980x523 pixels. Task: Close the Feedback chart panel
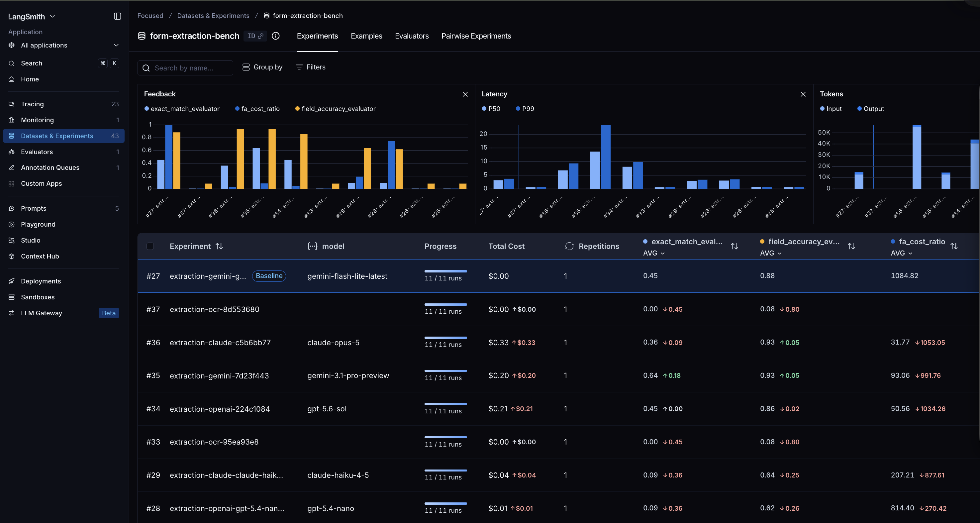coord(465,94)
